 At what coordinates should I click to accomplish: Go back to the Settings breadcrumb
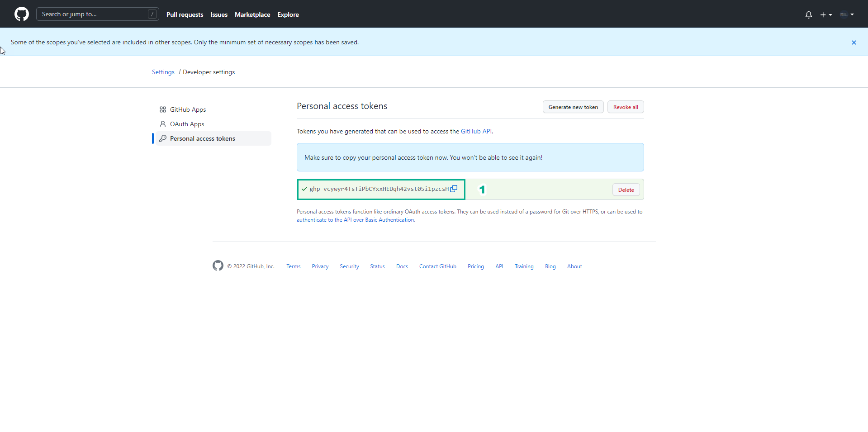(163, 72)
